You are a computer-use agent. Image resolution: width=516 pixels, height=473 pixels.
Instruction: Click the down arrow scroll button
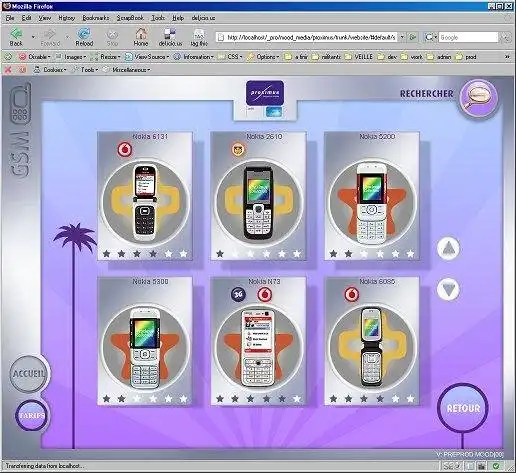tap(448, 289)
